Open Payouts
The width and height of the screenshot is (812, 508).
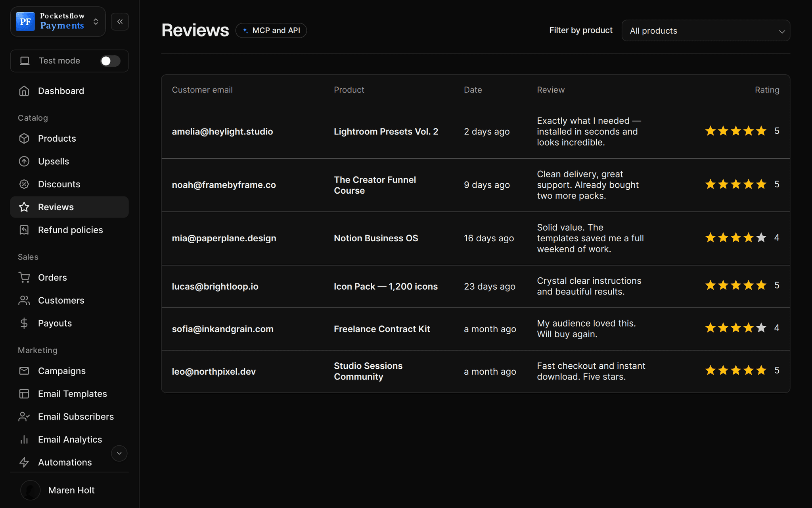pyautogui.click(x=69, y=323)
